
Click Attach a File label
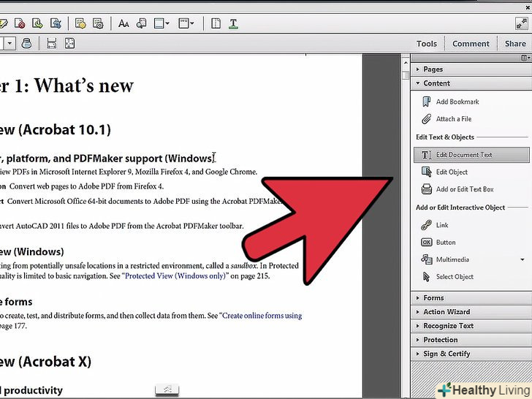(x=454, y=119)
